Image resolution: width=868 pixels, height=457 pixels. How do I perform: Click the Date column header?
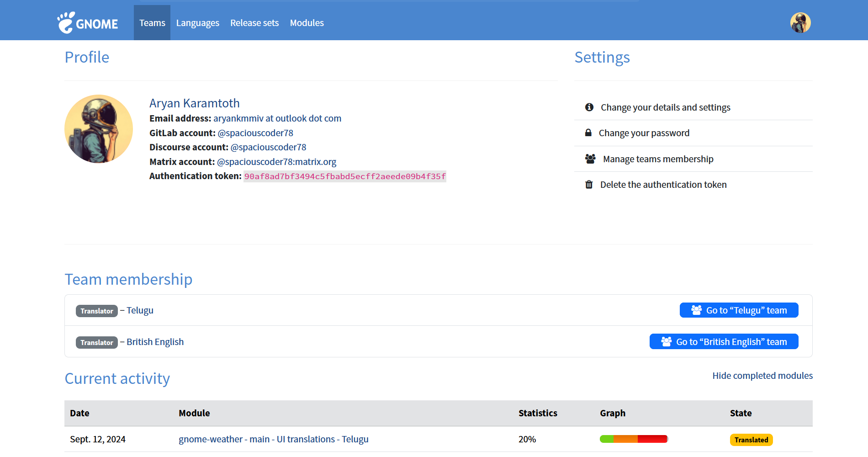coord(79,413)
